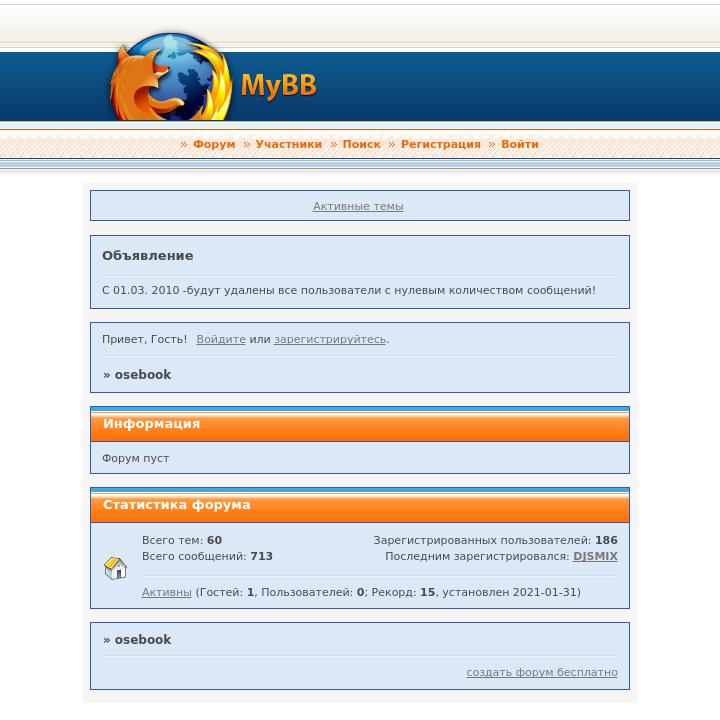Select Войти in the navigation bar

520,144
